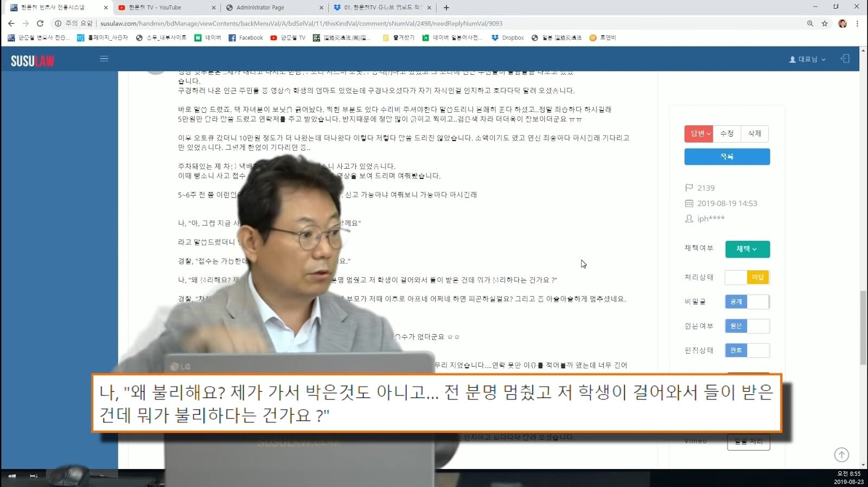Expand the 대표님 user menu
Screen dimensions: 868x487
807,59
